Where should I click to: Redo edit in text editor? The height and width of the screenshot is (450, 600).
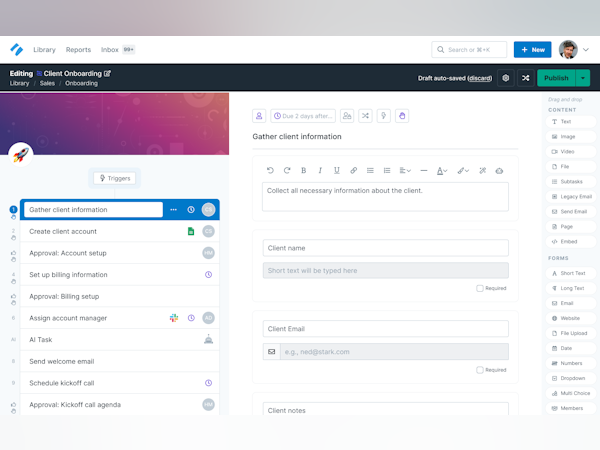(x=287, y=170)
